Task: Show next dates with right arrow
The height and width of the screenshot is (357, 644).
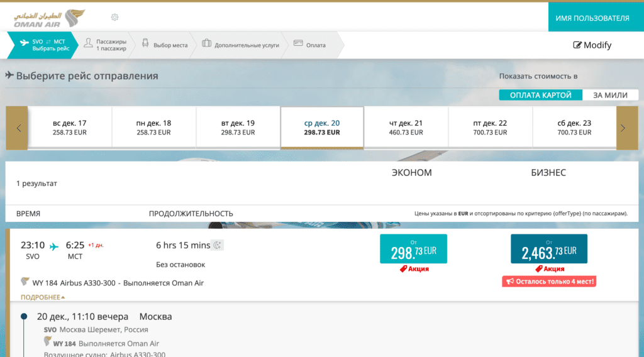Action: point(627,128)
